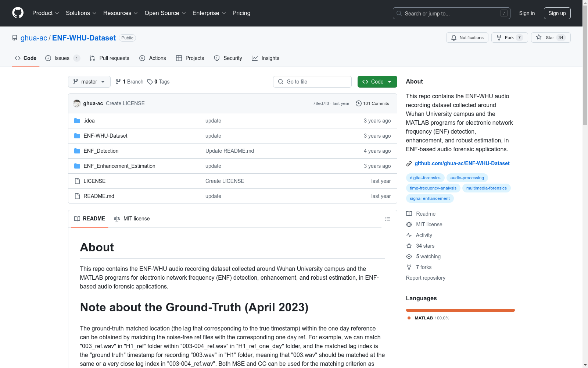Click the Notifications bell button
Screen dimensions: 588x368
[x=467, y=38]
